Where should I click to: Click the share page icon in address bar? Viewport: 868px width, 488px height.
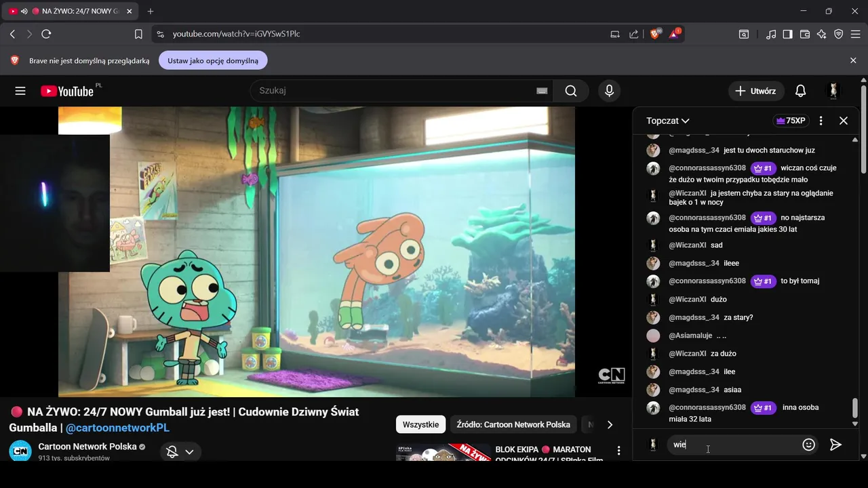(x=633, y=34)
